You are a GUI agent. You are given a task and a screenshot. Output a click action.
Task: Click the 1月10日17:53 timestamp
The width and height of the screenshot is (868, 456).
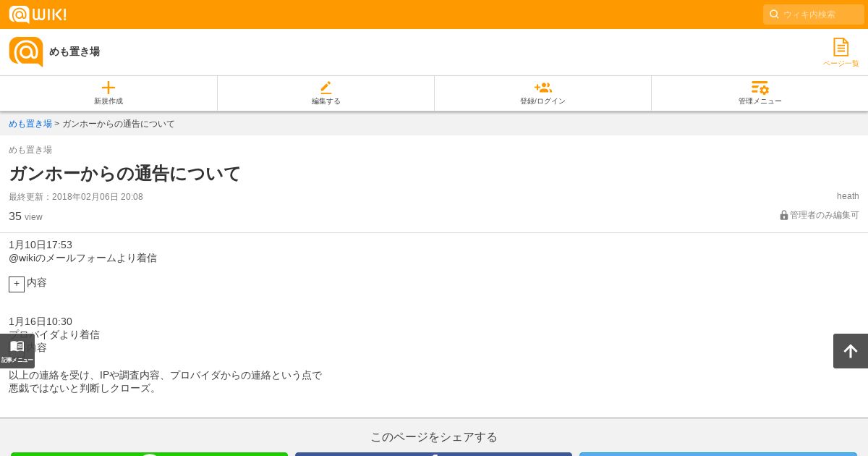click(x=41, y=245)
